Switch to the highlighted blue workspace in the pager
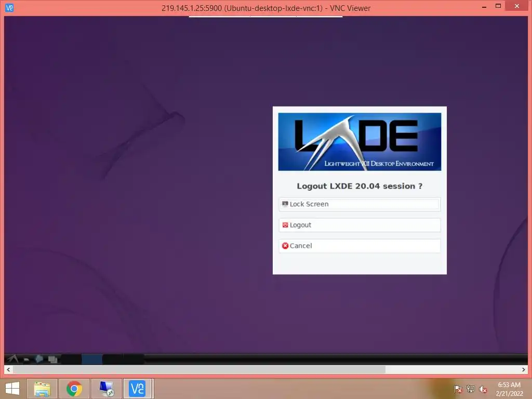 92,359
